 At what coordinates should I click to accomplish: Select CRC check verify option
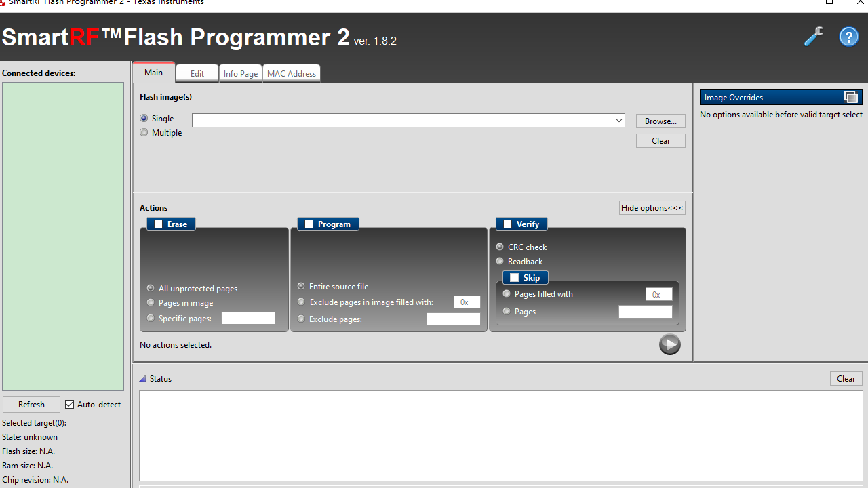(x=500, y=247)
